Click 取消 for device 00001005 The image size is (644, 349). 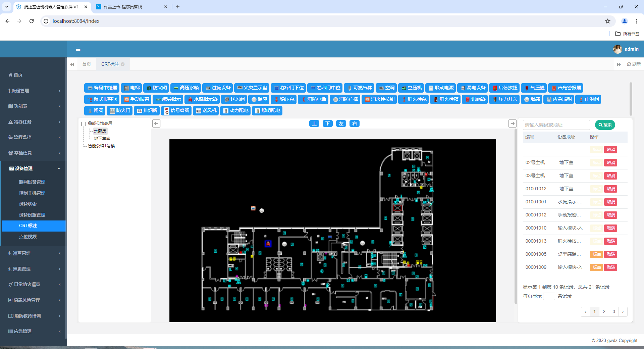coord(611,254)
